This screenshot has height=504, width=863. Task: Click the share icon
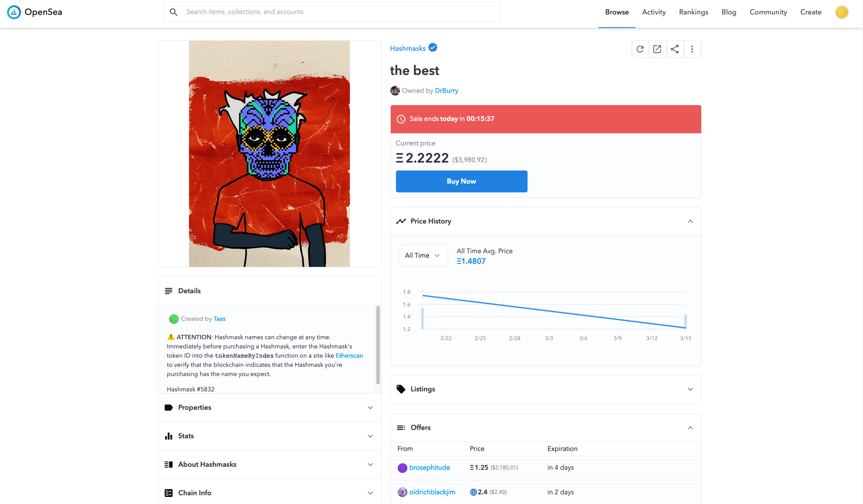pyautogui.click(x=675, y=49)
